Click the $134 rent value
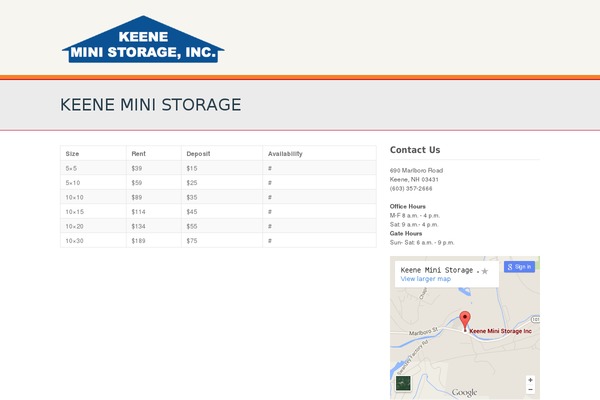The height and width of the screenshot is (400, 600). pos(138,226)
